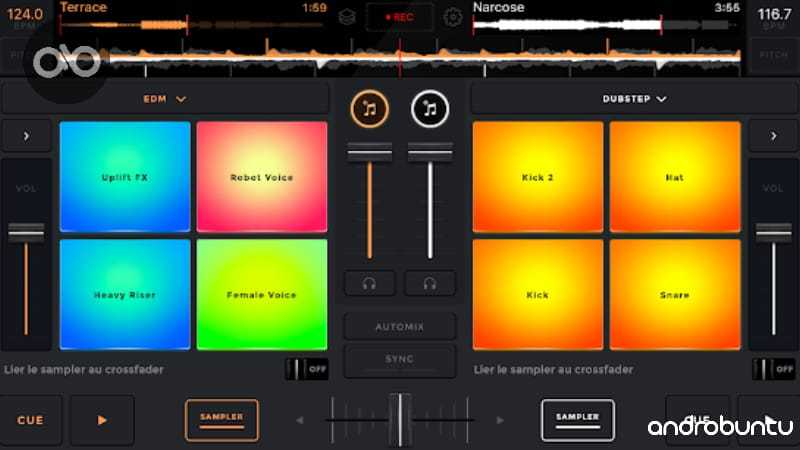Image resolution: width=800 pixels, height=450 pixels.
Task: Click the 124.0 BPM display
Action: [25, 15]
